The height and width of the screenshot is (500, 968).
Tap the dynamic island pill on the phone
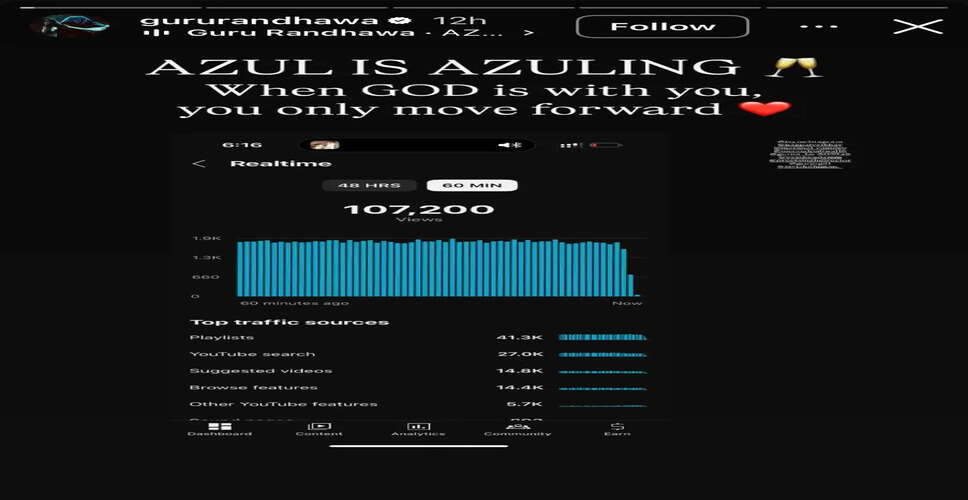click(x=417, y=146)
